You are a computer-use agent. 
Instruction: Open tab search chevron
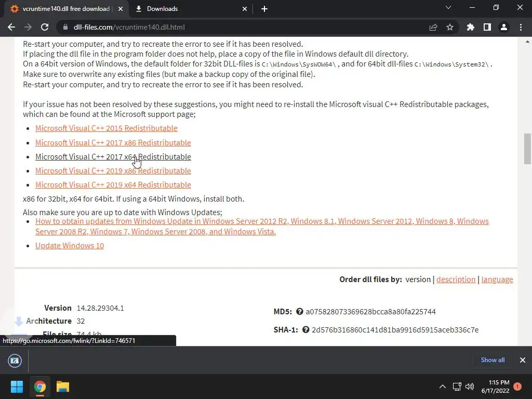click(x=448, y=7)
